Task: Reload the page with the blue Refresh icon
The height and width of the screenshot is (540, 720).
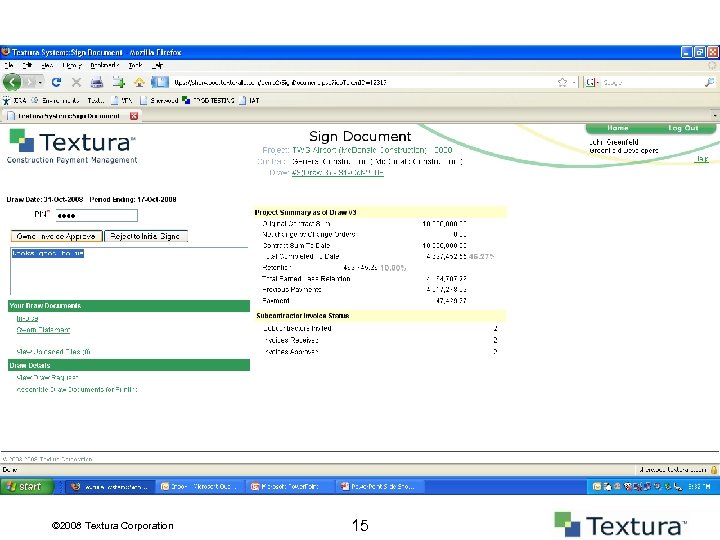Action: pos(56,82)
